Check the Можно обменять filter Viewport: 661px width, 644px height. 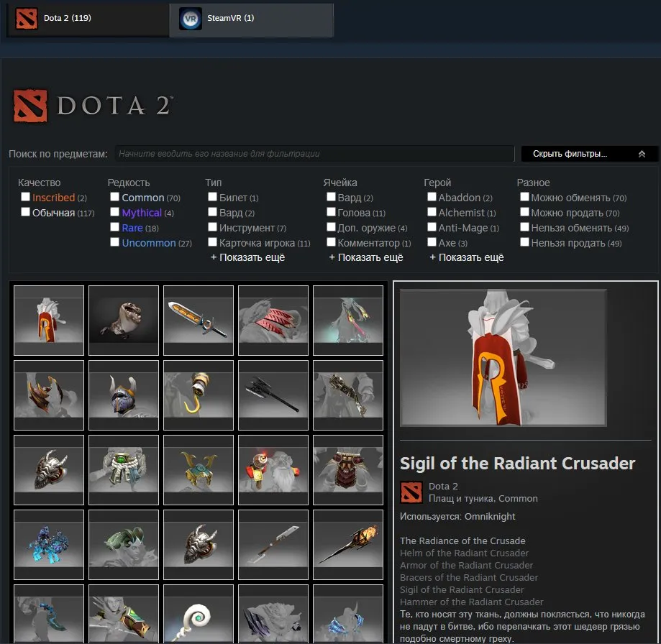pyautogui.click(x=524, y=197)
